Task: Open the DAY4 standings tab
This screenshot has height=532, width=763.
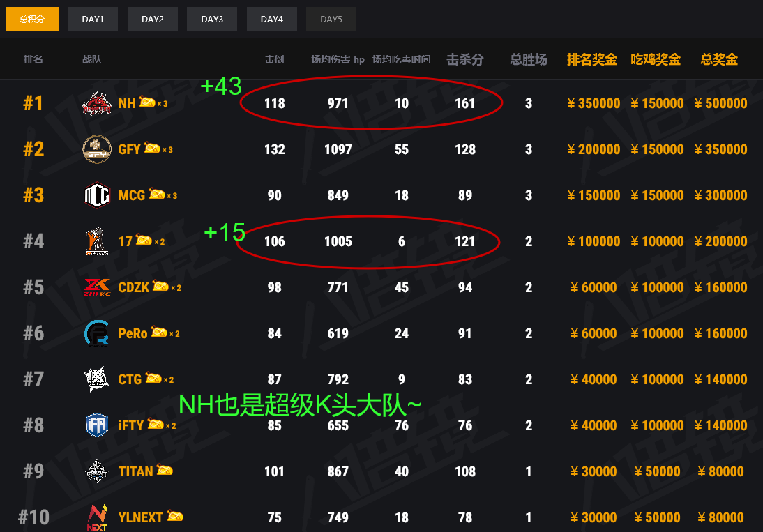Action: 272,19
